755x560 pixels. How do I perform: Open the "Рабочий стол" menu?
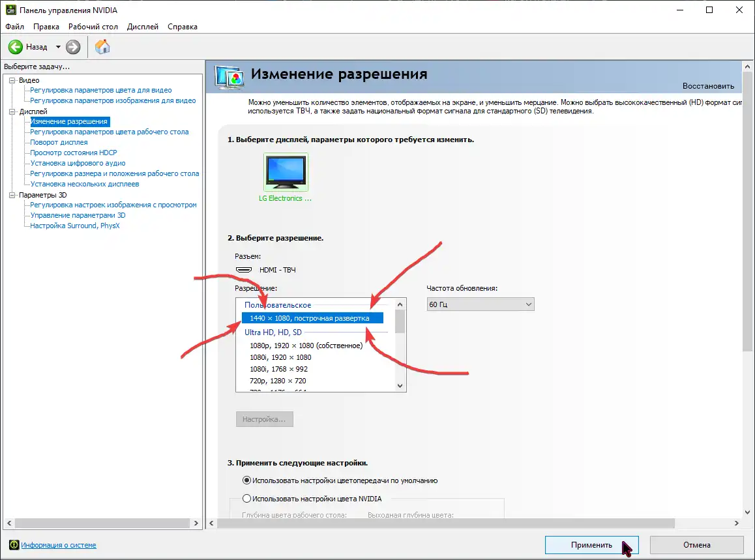click(93, 27)
